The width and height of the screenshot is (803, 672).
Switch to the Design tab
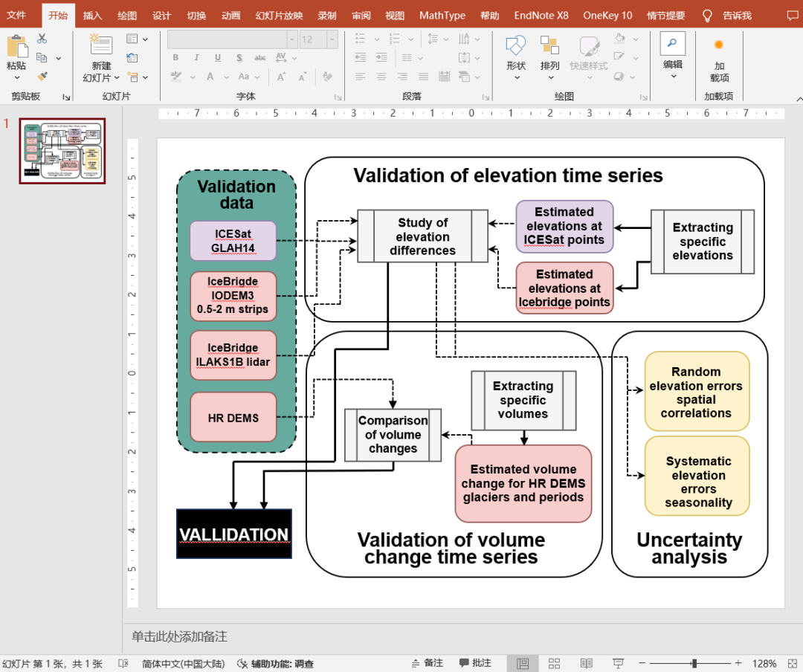161,16
